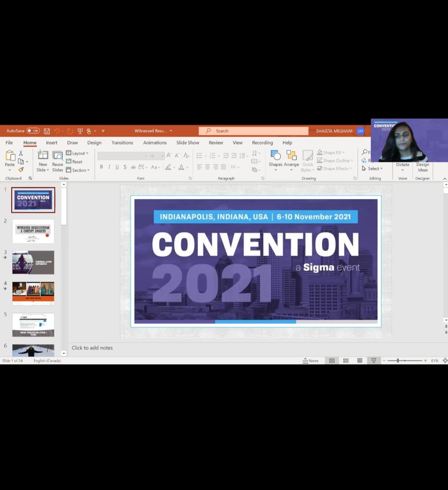
Task: Click the Save icon in the title bar
Action: click(x=47, y=131)
